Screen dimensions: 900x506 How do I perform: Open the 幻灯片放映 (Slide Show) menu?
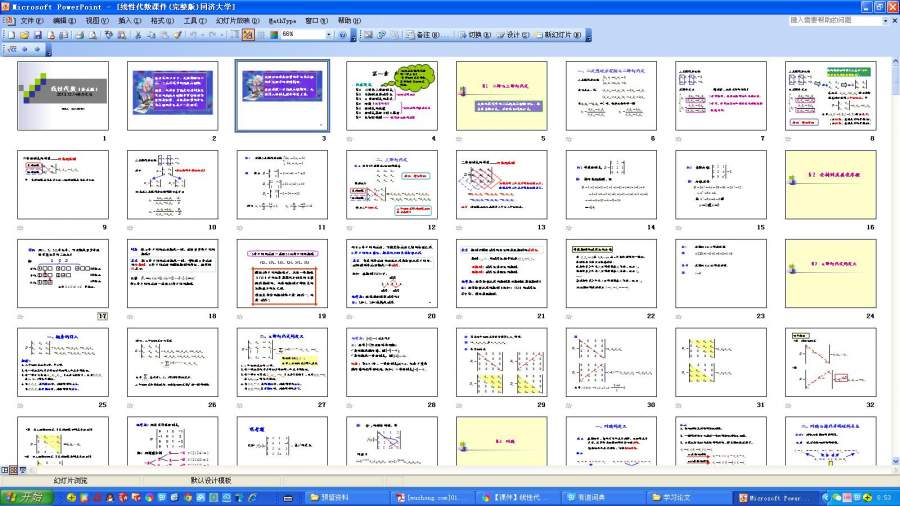(237, 20)
